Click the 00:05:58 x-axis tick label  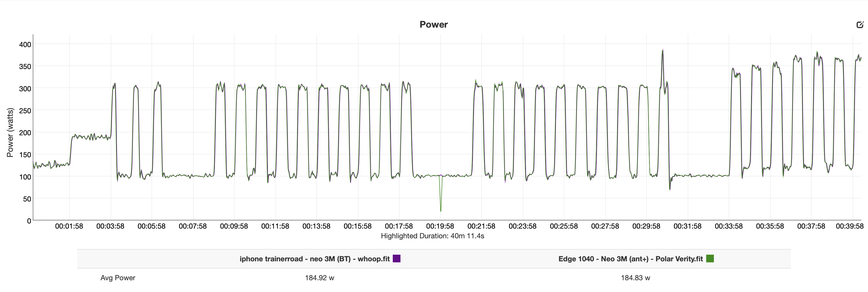coord(151,226)
